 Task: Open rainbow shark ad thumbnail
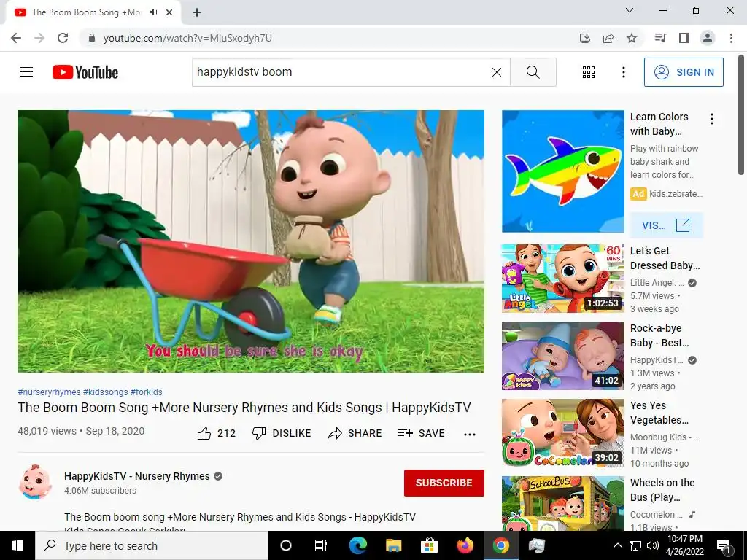[562, 171]
